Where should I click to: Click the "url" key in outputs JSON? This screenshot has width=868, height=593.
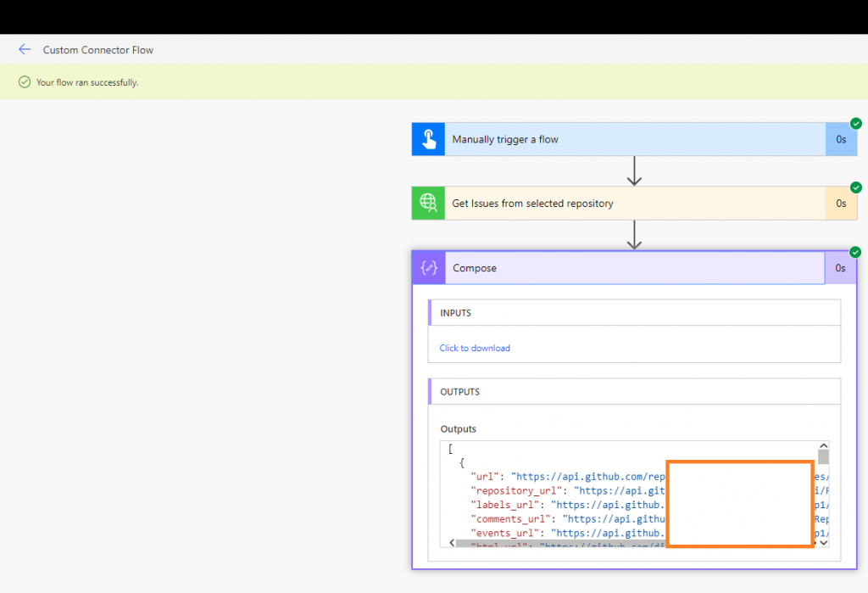pos(486,477)
